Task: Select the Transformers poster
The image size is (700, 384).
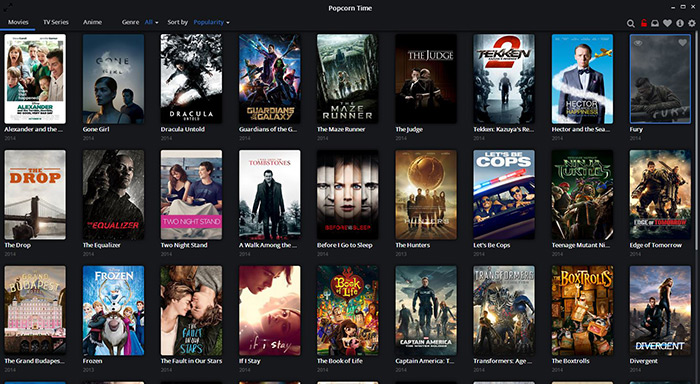Action: [x=504, y=311]
